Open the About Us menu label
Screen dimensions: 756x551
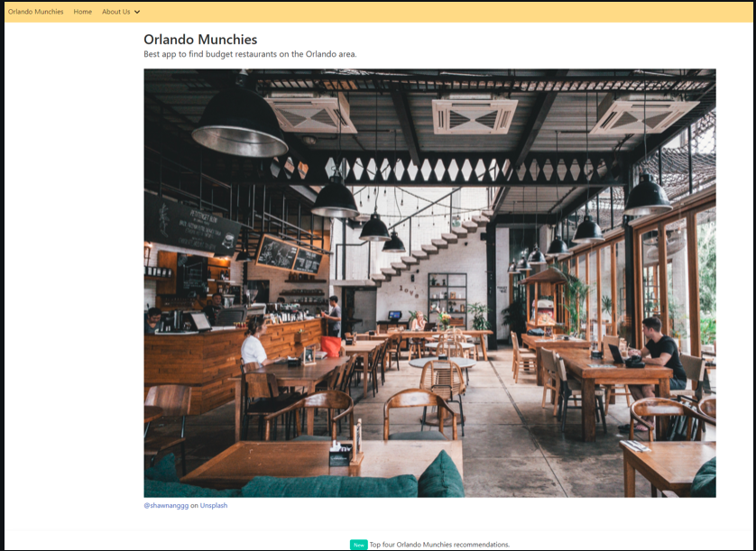pyautogui.click(x=115, y=12)
